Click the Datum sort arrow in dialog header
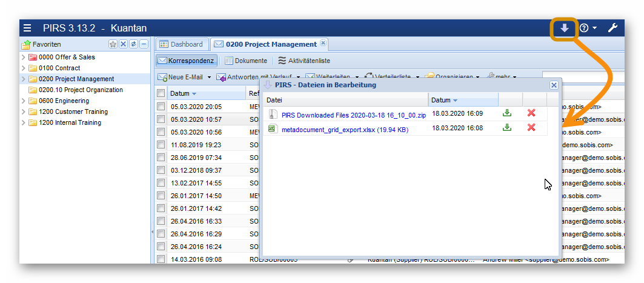This screenshot has height=283, width=644. tap(455, 100)
